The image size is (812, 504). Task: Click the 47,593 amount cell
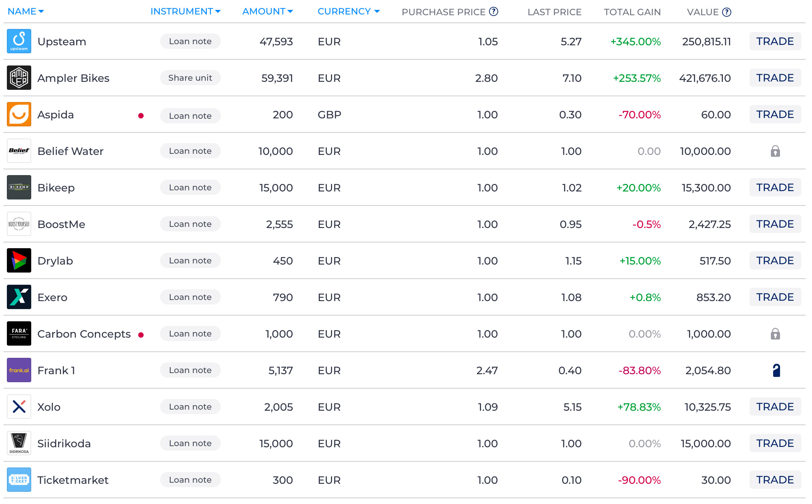click(x=276, y=41)
